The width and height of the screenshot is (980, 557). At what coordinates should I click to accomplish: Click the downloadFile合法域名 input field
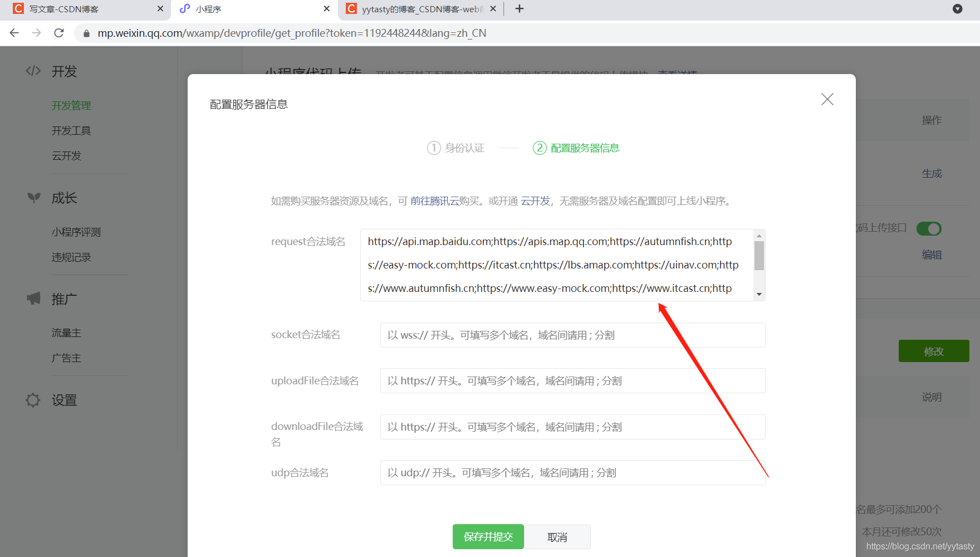[572, 427]
